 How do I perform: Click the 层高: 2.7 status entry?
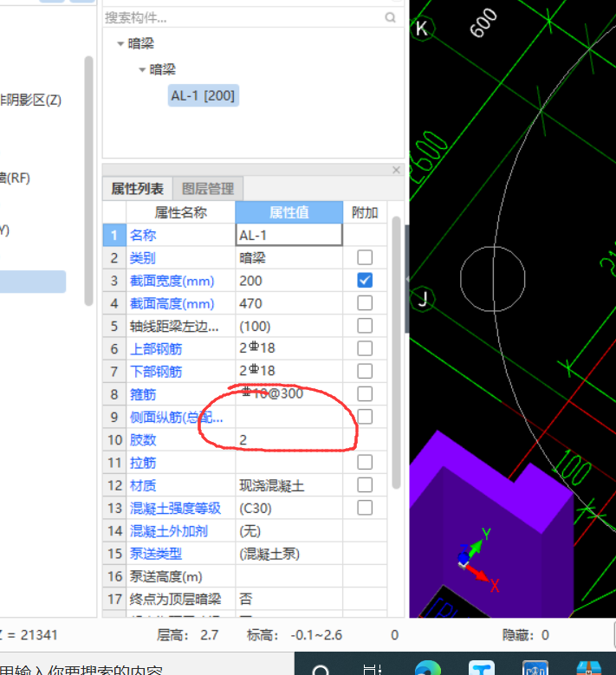(x=187, y=635)
